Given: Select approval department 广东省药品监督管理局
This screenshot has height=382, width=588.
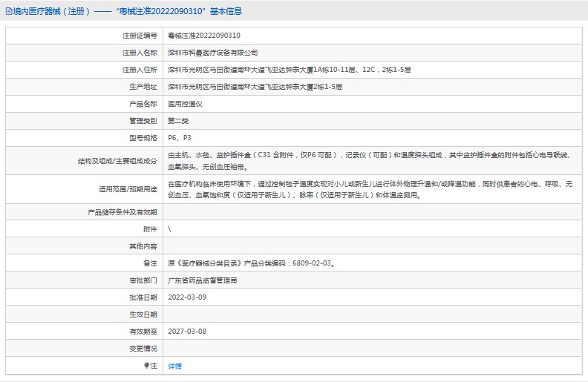Looking at the screenshot, I should [203, 280].
